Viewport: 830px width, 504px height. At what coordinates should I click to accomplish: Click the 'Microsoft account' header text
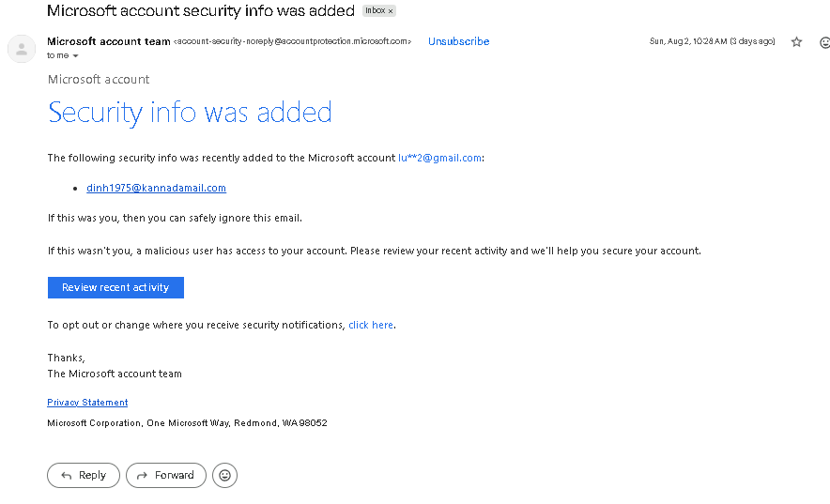[x=99, y=80]
